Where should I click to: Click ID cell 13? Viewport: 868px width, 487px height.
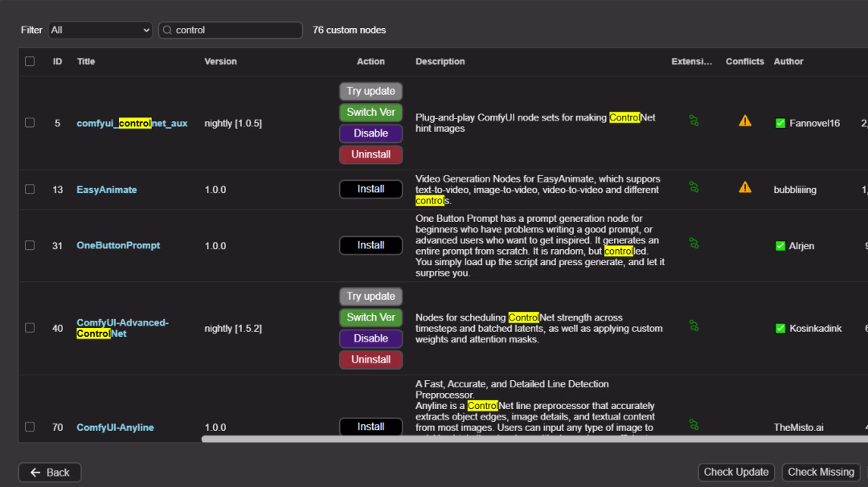58,190
